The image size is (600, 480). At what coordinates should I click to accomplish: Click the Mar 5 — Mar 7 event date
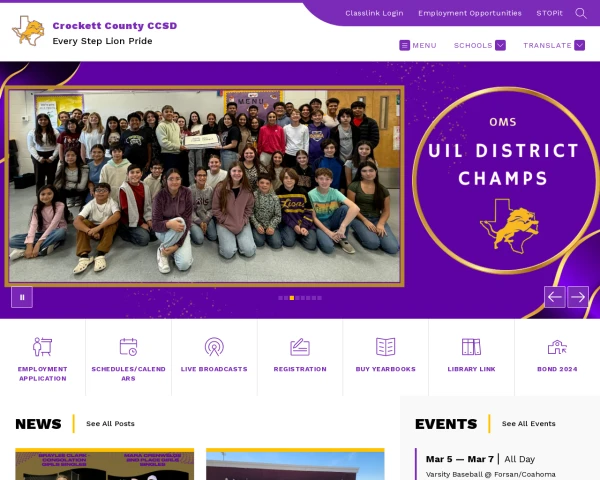point(460,459)
